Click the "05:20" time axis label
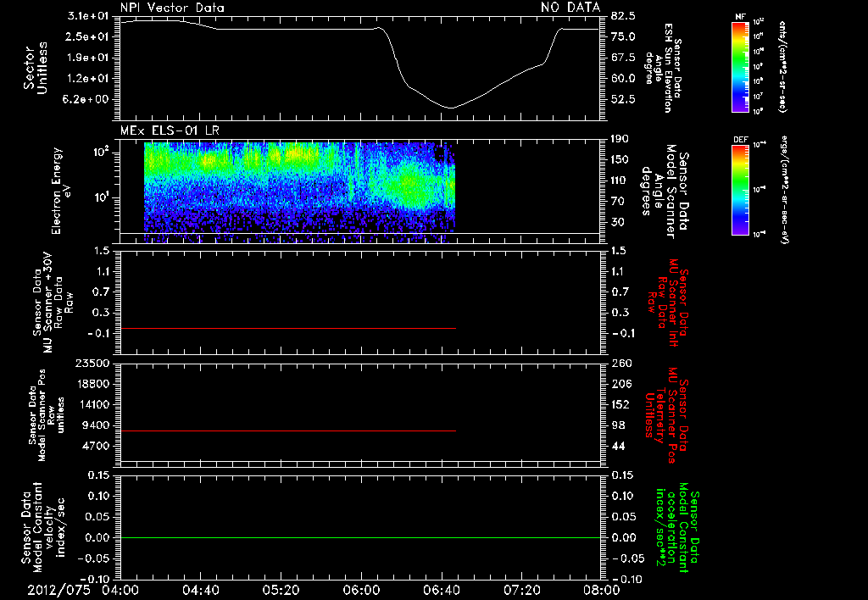868x600 pixels. [281, 590]
